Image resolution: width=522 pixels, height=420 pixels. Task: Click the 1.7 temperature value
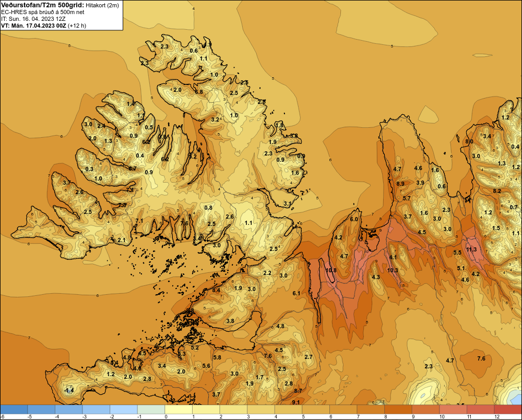[259, 377]
